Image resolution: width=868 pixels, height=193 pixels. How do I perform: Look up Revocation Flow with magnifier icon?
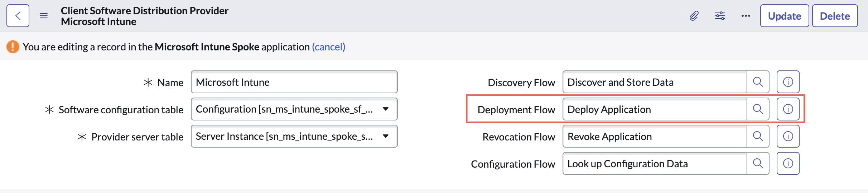click(x=758, y=136)
